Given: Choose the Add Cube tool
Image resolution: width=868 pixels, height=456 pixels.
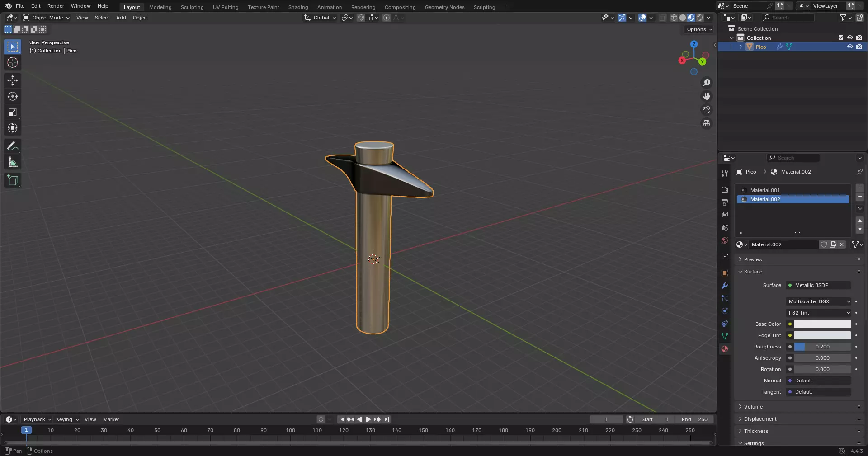Looking at the screenshot, I should [x=13, y=180].
